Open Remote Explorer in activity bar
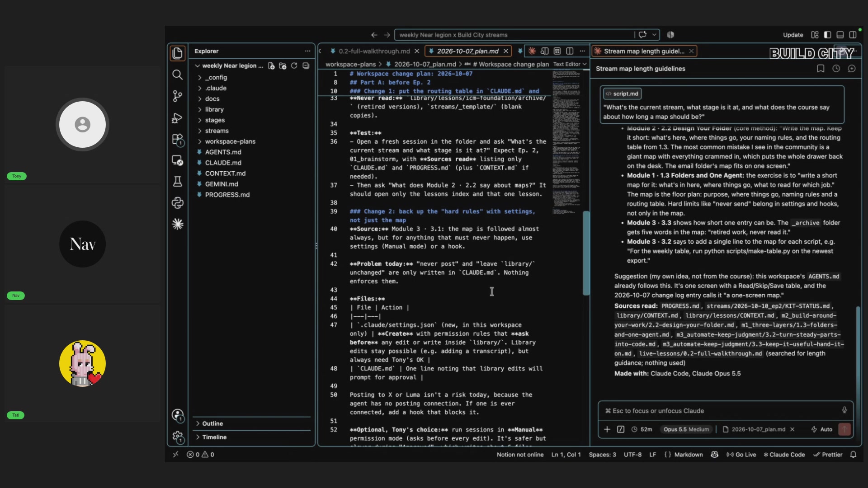This screenshot has width=868, height=488. click(177, 160)
